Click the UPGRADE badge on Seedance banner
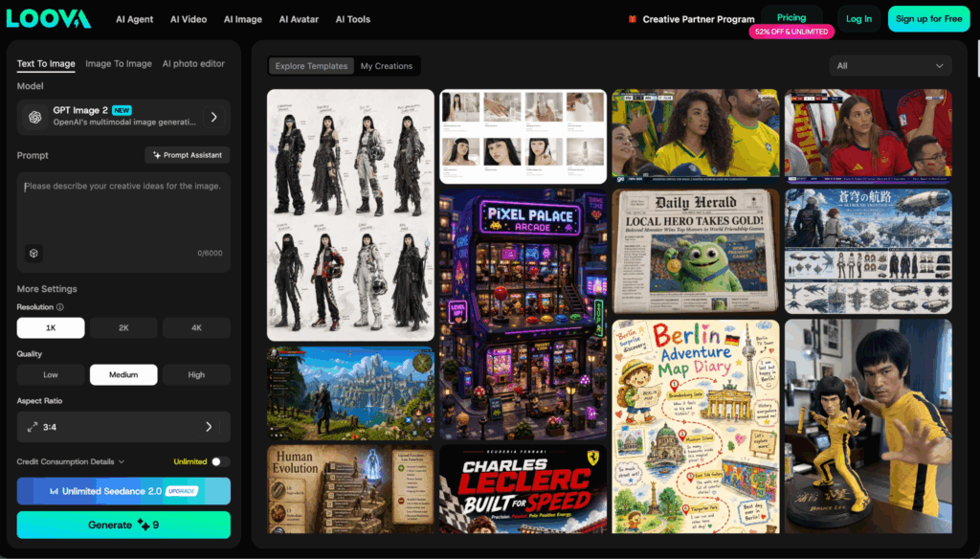This screenshot has width=980, height=559. coord(182,491)
